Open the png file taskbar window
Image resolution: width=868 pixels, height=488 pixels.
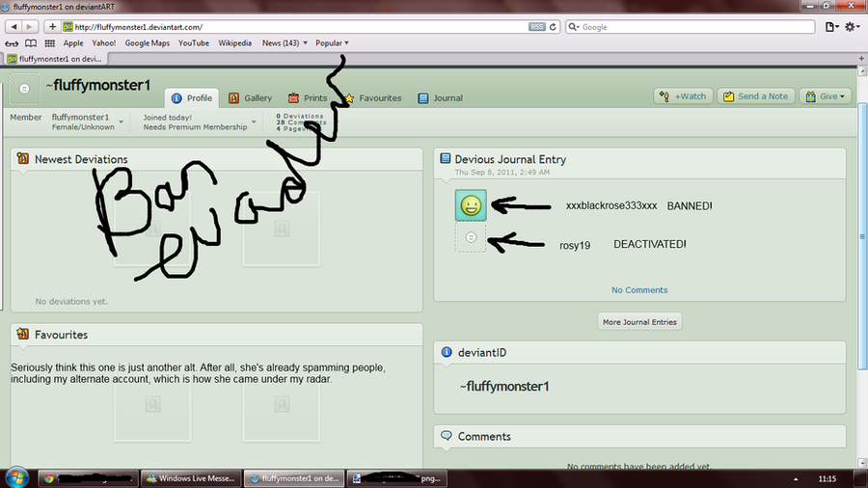[x=397, y=478]
